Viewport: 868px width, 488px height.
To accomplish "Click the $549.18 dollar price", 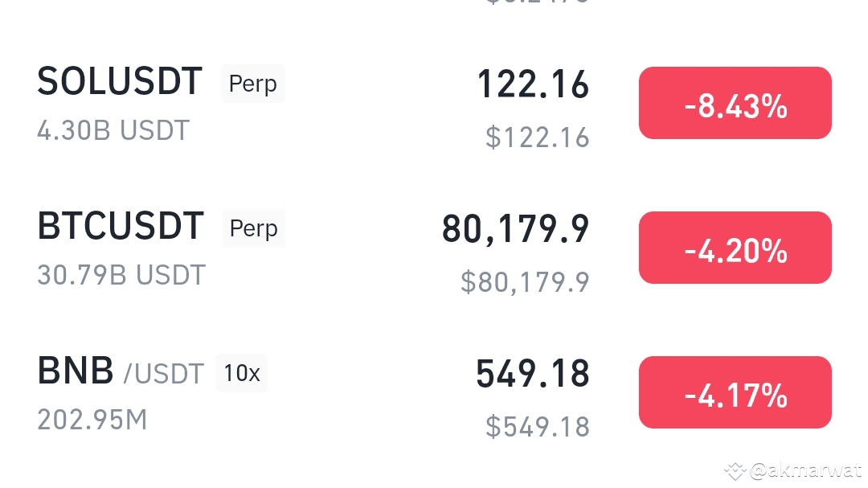I will 538,427.
